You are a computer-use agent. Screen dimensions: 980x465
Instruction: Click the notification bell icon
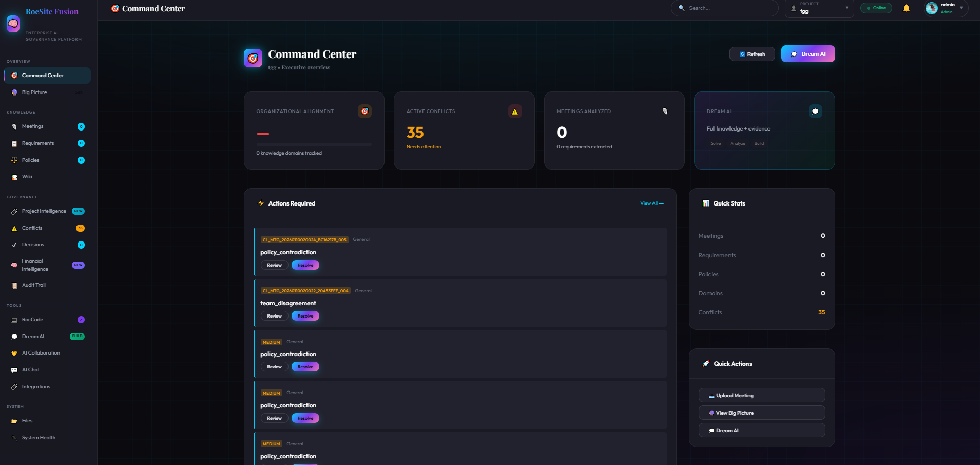(x=906, y=8)
